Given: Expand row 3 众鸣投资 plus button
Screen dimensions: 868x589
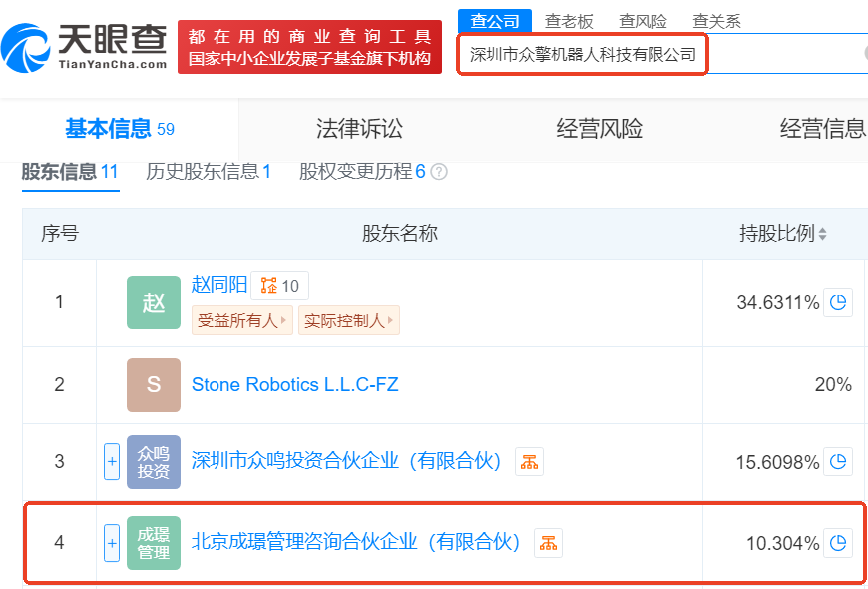Looking at the screenshot, I should [112, 461].
